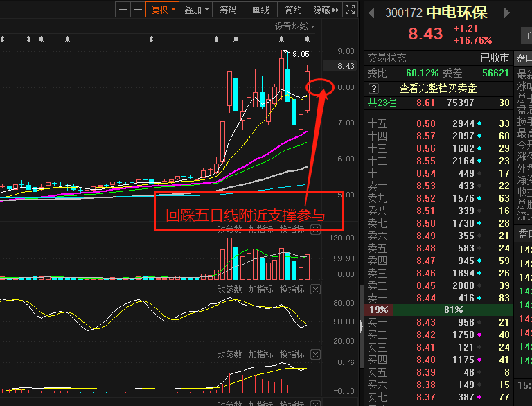Open the 复权 dropdown
This screenshot has width=532, height=406.
[x=163, y=10]
